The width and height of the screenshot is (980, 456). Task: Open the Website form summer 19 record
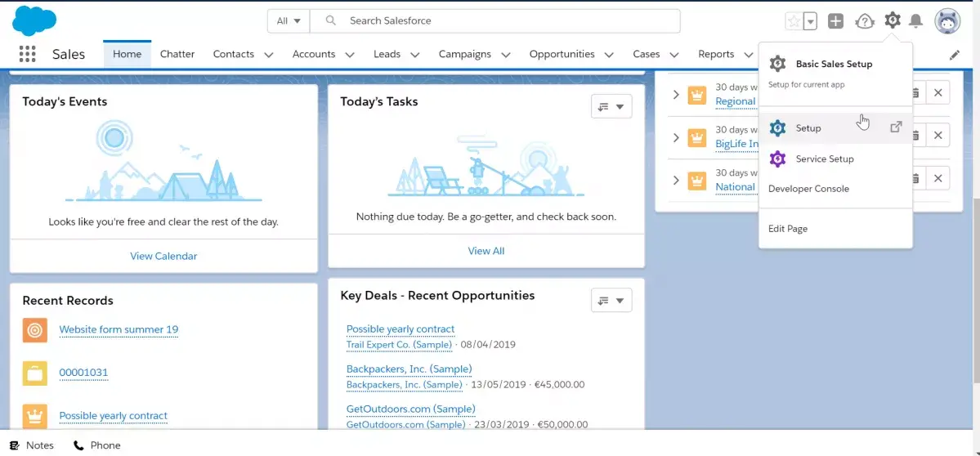pos(119,329)
